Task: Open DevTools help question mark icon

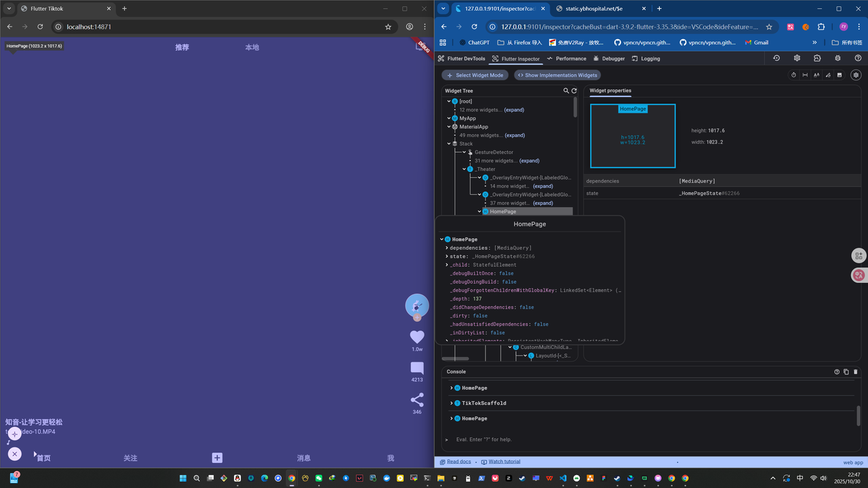Action: click(x=858, y=58)
